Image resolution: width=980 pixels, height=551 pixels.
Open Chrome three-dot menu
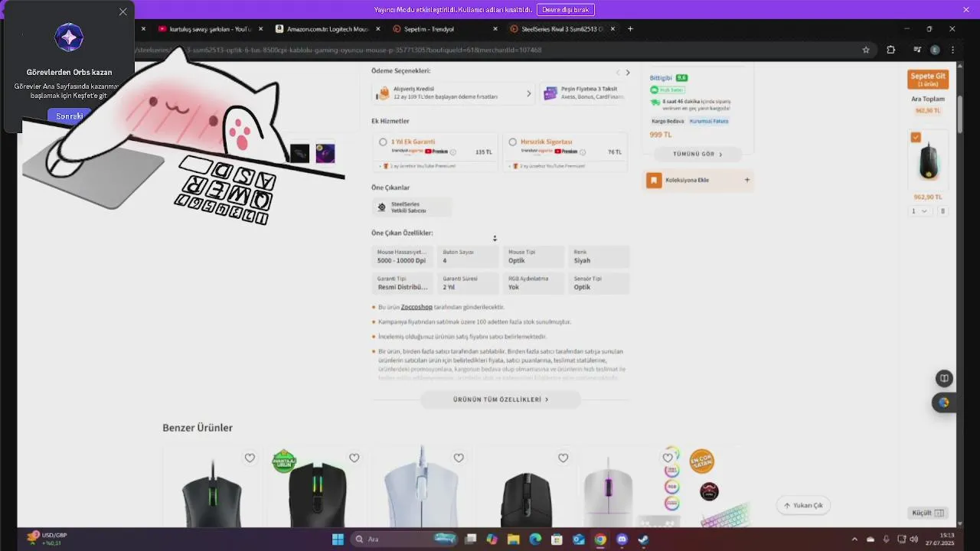point(953,50)
